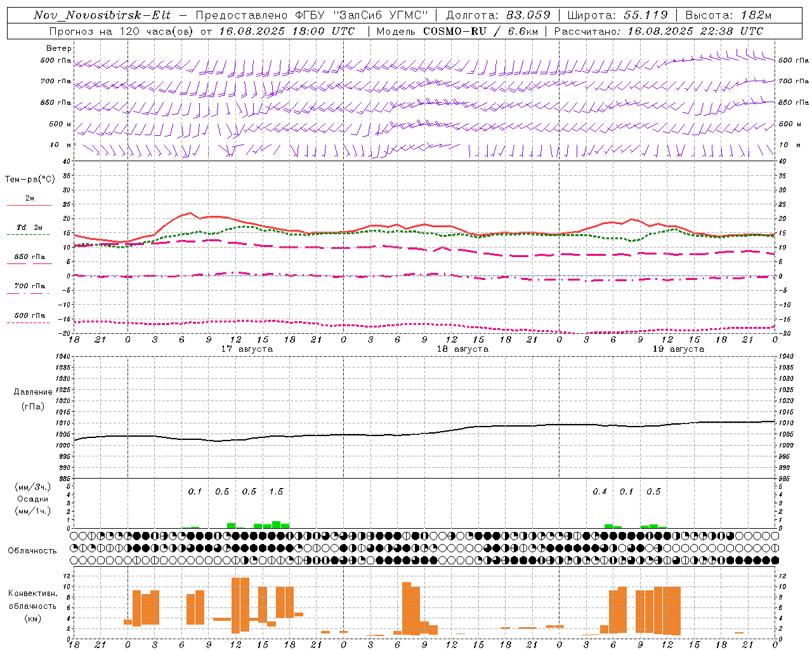Viewport: 812px width, 650px height.
Task: Click the Тем-ра(°C) temperature section label
Action: coord(30,180)
